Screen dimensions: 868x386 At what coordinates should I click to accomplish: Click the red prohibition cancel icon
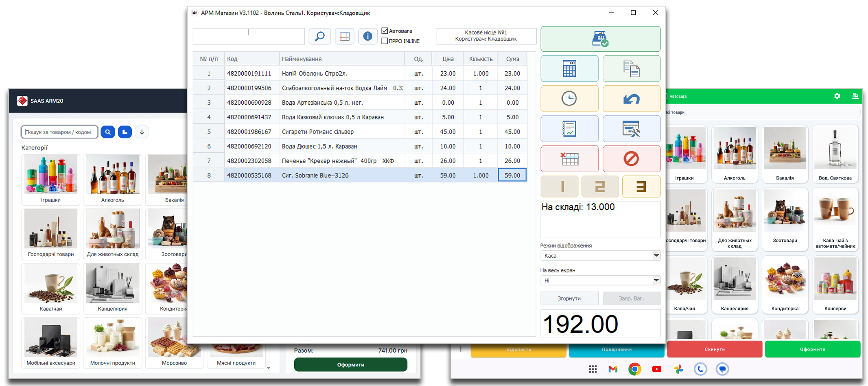coord(631,159)
